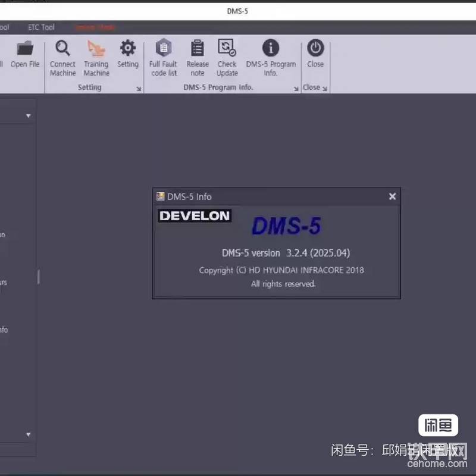This screenshot has height=476, width=476.
Task: Open the Release note document
Action: (x=197, y=58)
